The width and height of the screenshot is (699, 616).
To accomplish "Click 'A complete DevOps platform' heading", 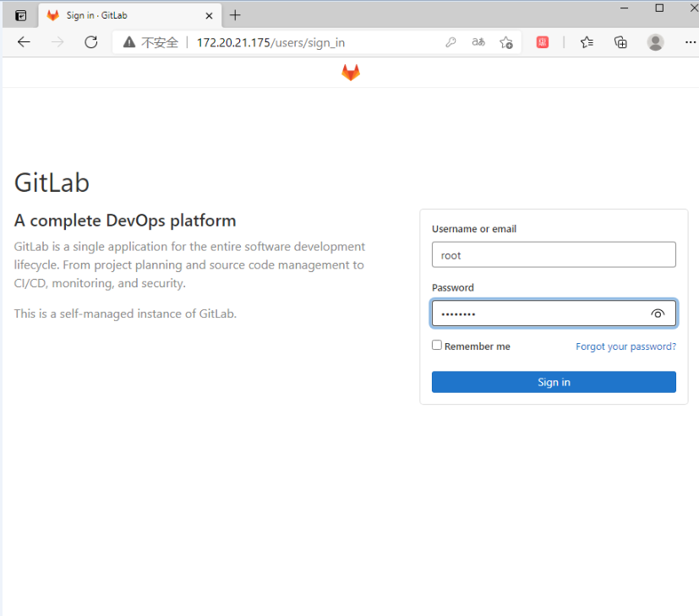I will (x=125, y=221).
